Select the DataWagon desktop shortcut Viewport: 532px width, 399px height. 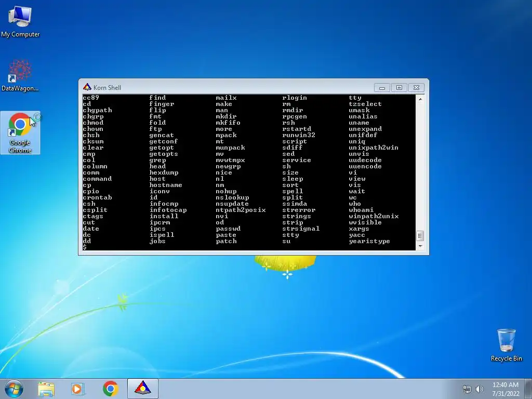tap(20, 75)
